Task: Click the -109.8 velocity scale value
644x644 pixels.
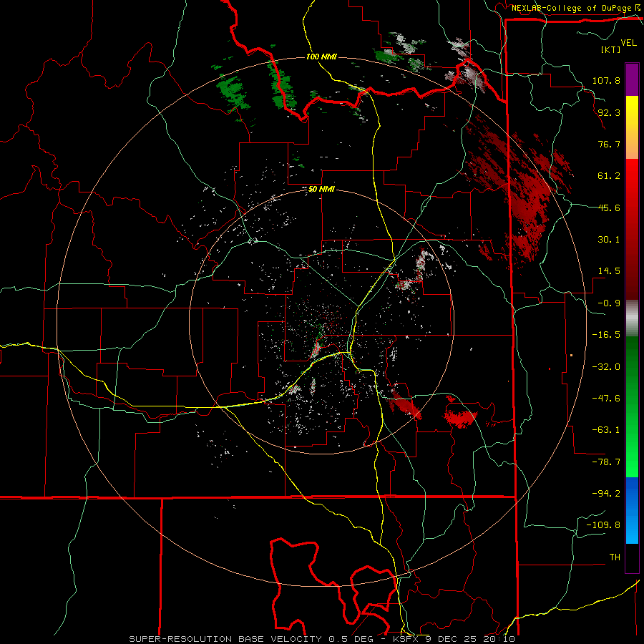Action: point(603,525)
